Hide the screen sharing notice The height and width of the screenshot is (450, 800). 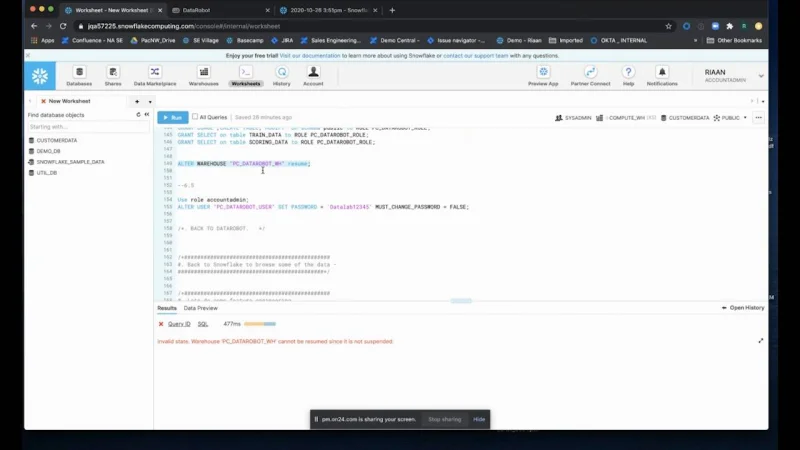click(x=479, y=419)
